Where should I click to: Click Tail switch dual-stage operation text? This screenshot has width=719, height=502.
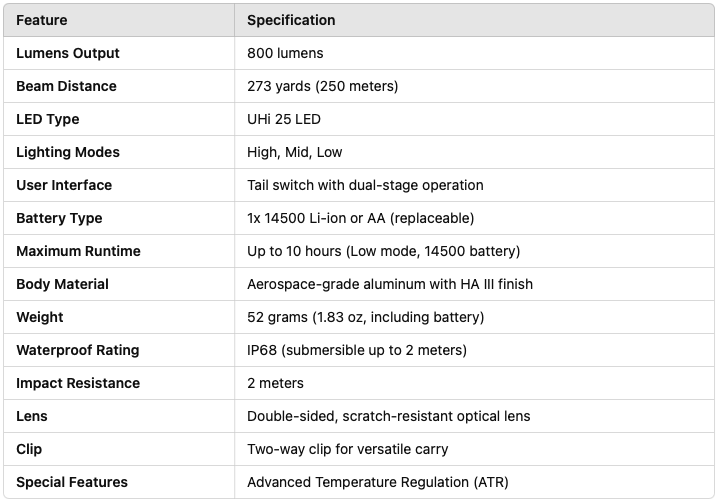tap(365, 185)
